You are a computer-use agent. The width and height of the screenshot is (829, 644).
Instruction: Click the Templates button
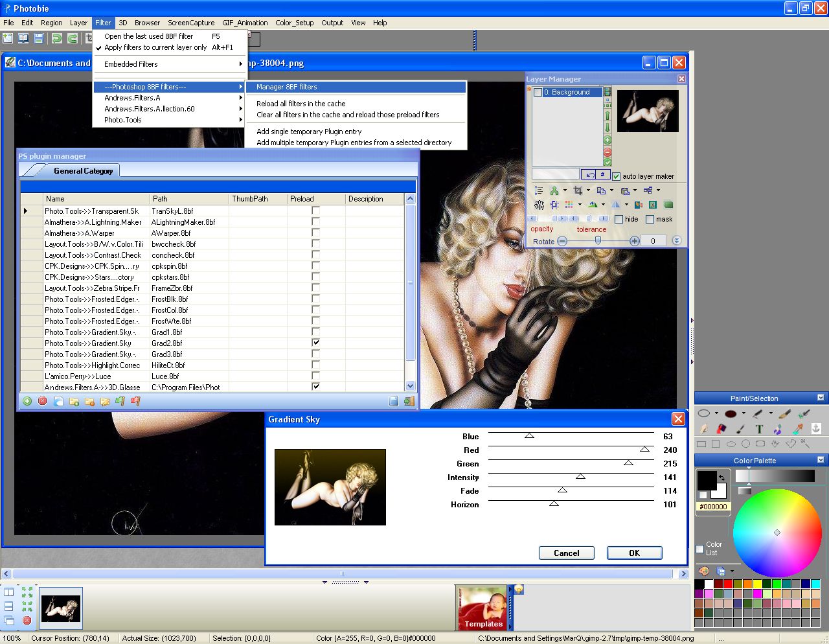tap(483, 608)
